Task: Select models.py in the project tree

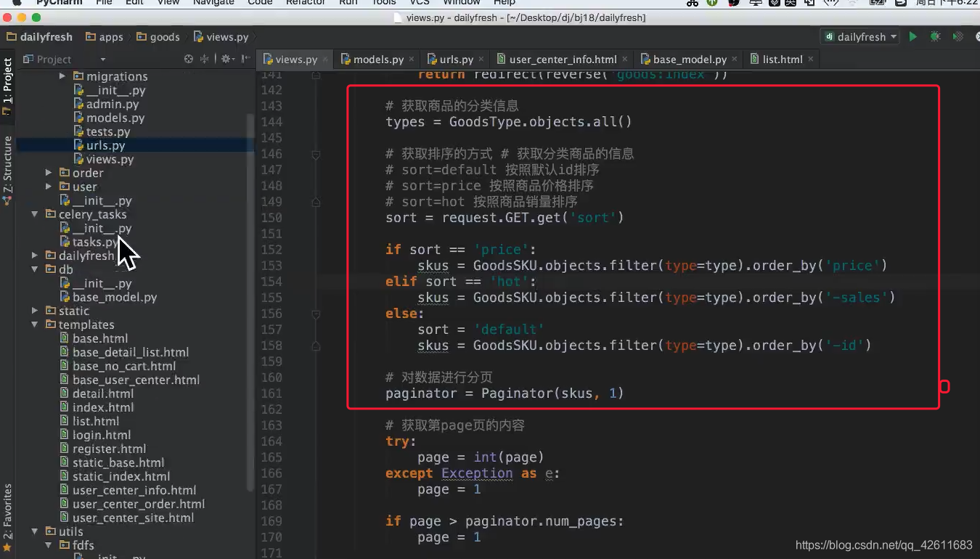Action: pyautogui.click(x=109, y=118)
